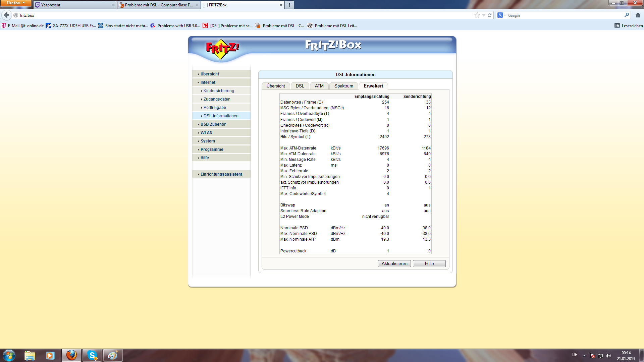Click the Hilfe button
Image resolution: width=644 pixels, height=362 pixels.
tap(429, 264)
